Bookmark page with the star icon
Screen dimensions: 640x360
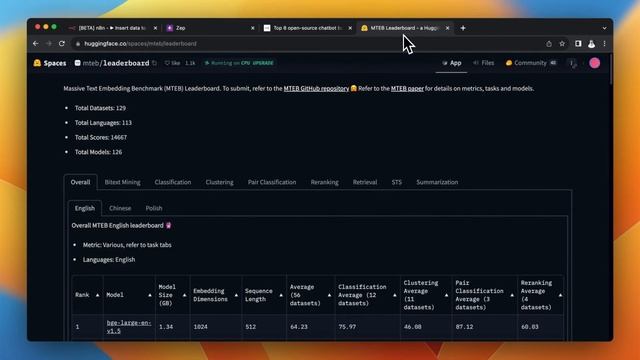point(562,44)
